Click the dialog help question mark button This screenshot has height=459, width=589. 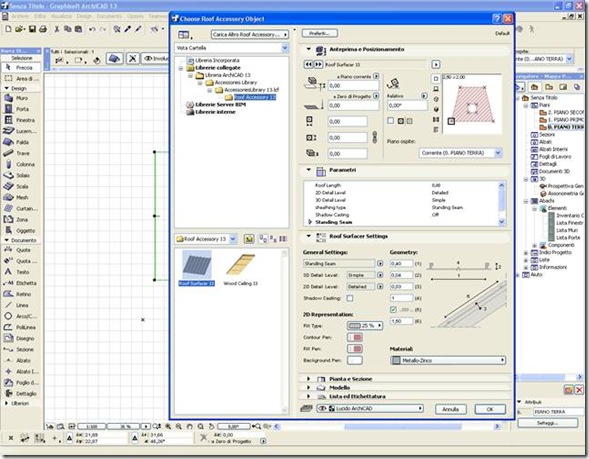pos(496,19)
